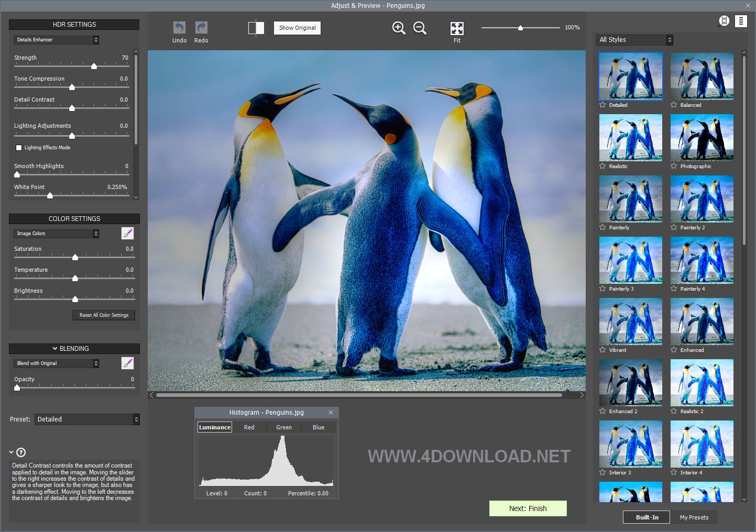Click the White Point slider handle
This screenshot has height=532, width=756.
pyautogui.click(x=50, y=195)
